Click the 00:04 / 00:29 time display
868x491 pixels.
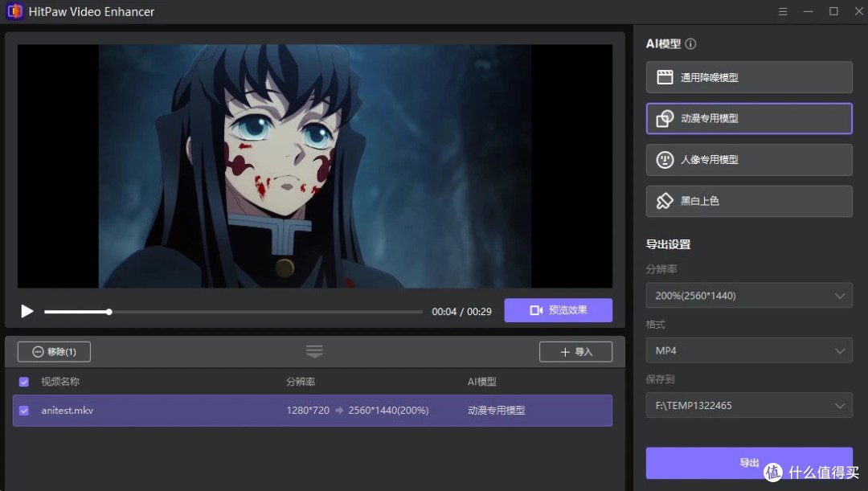pos(461,312)
